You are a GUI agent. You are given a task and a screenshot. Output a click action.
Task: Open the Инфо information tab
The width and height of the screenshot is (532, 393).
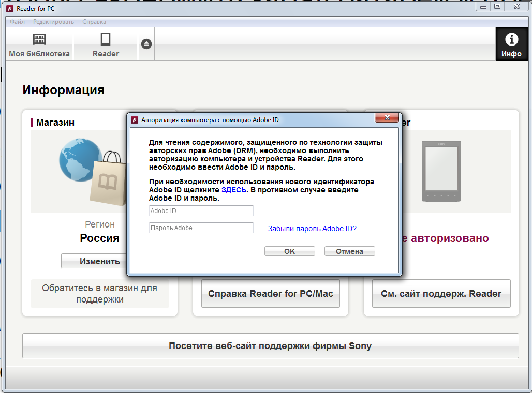(x=512, y=44)
